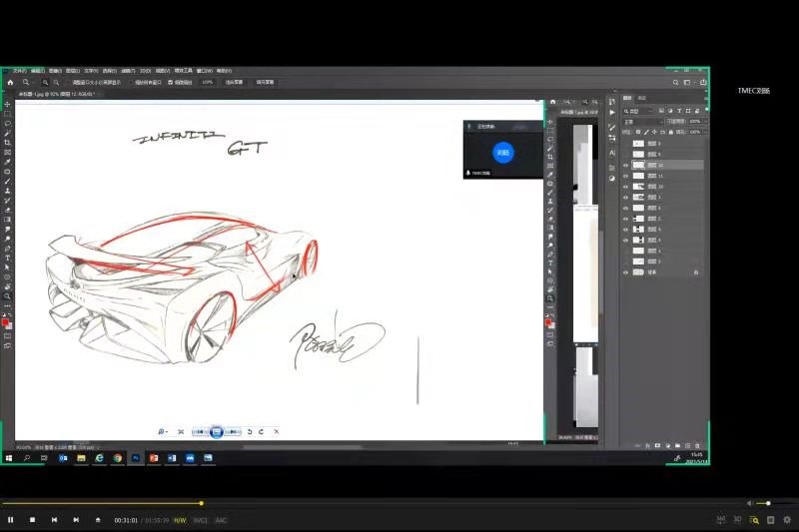
Task: Click rotate clockwise in image viewer bar
Action: [261, 432]
